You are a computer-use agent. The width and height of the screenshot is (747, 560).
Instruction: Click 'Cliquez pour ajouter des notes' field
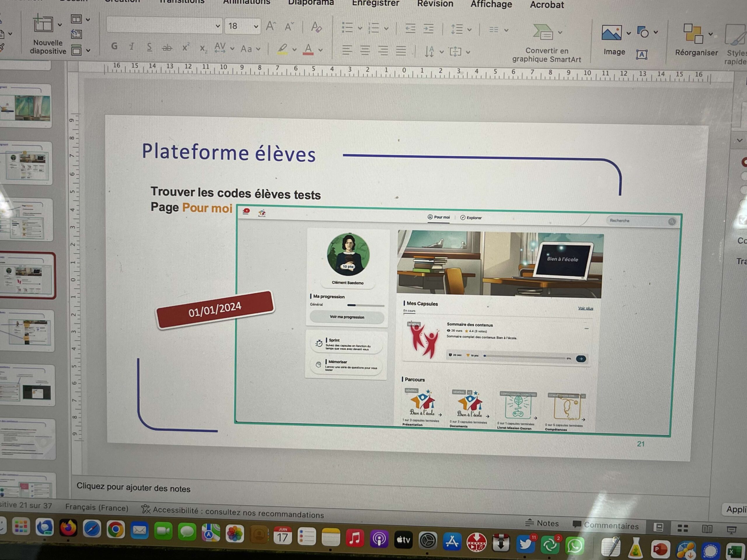pos(133,488)
